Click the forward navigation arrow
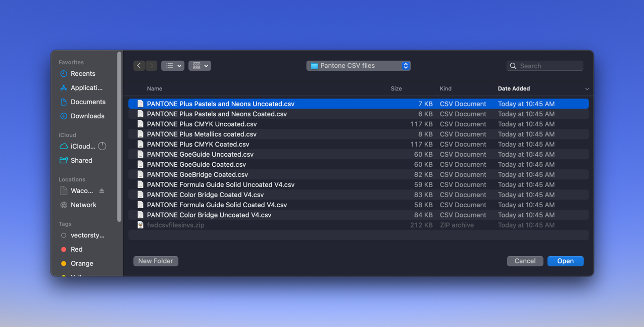The width and height of the screenshot is (644, 327). 152,66
